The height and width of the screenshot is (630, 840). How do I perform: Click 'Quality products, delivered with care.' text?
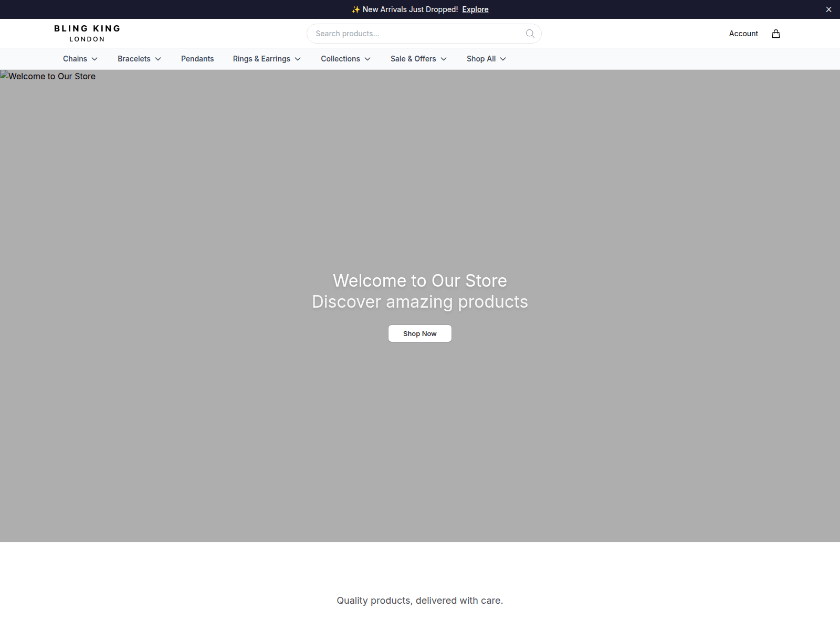pos(420,601)
